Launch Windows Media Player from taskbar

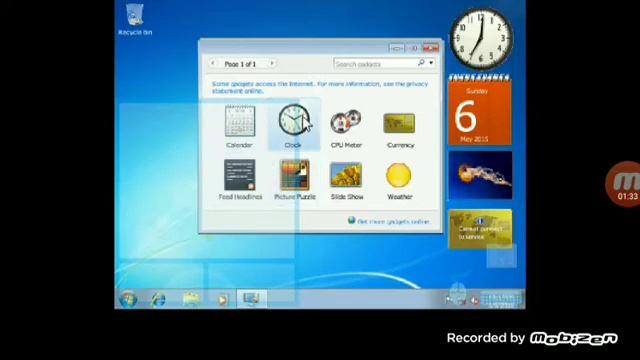pos(222,300)
